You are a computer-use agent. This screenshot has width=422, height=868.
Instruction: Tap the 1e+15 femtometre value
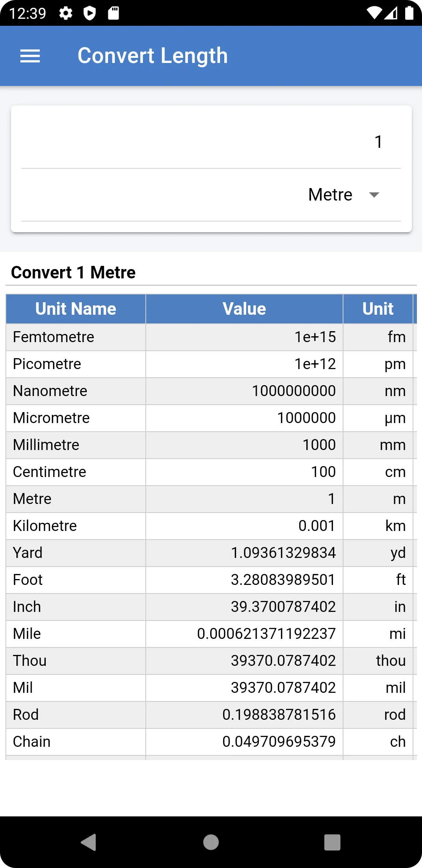[x=315, y=337]
